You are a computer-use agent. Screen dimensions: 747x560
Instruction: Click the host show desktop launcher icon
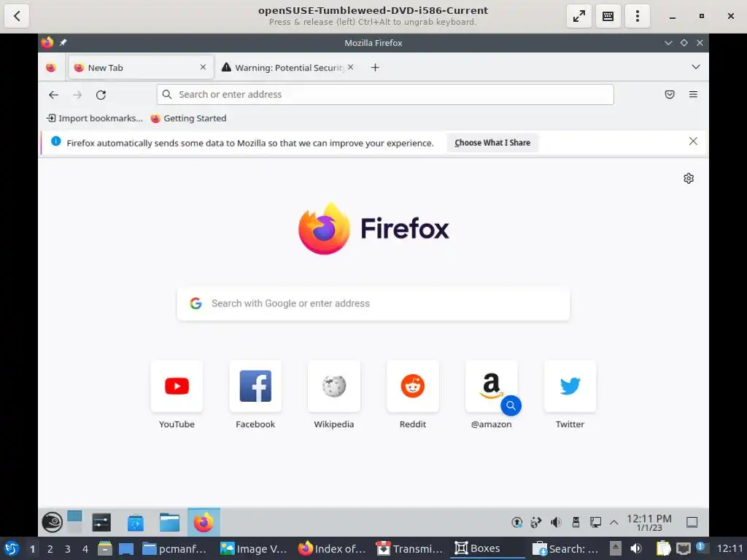tap(125, 549)
